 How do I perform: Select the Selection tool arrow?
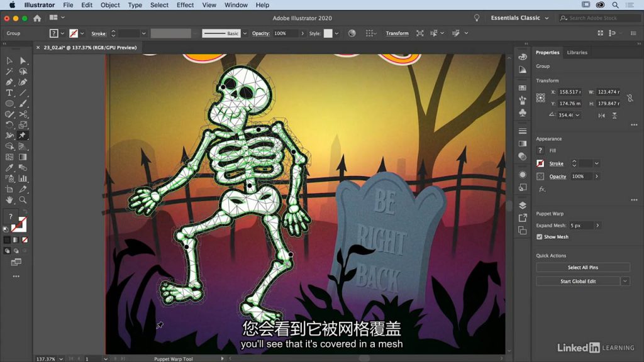pyautogui.click(x=9, y=61)
